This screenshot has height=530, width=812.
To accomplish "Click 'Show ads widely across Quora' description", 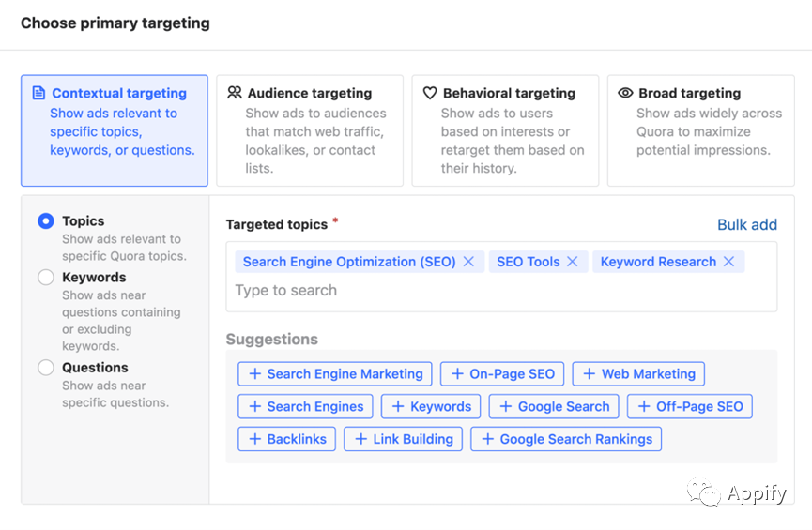I will 709,131.
